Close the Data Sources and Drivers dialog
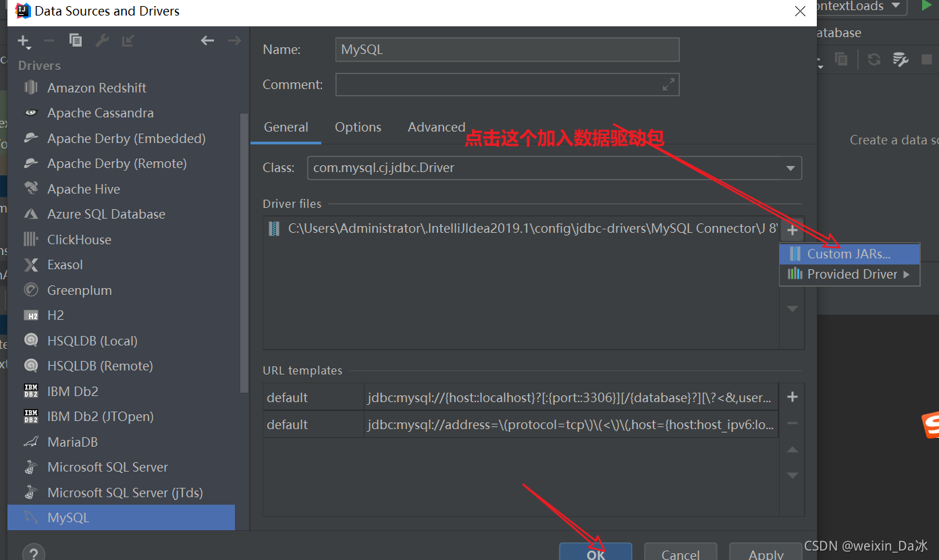 pyautogui.click(x=800, y=11)
